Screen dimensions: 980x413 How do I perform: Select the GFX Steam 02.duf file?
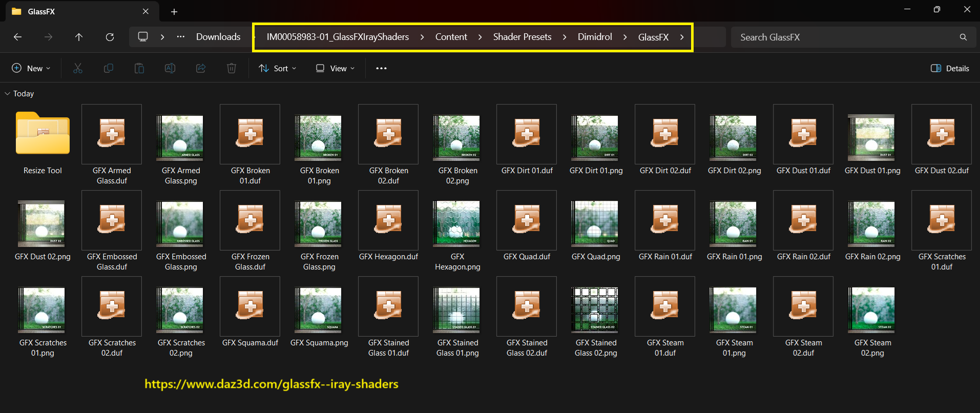point(803,318)
